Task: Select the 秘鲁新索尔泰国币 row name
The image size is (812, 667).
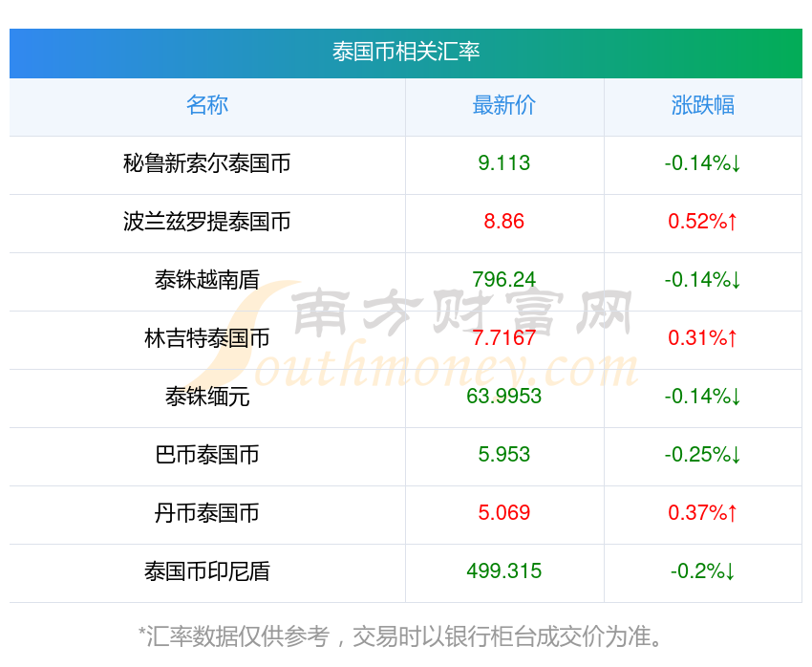Action: tap(207, 163)
